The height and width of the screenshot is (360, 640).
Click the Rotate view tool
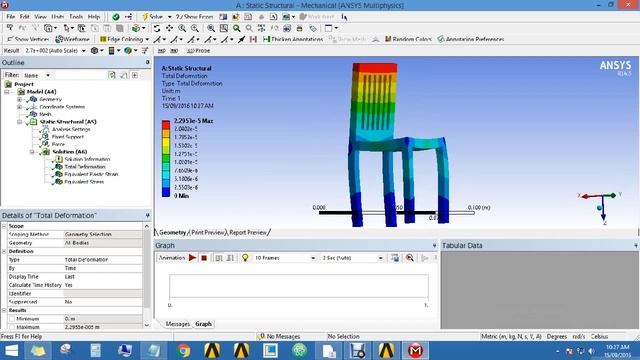[156, 28]
